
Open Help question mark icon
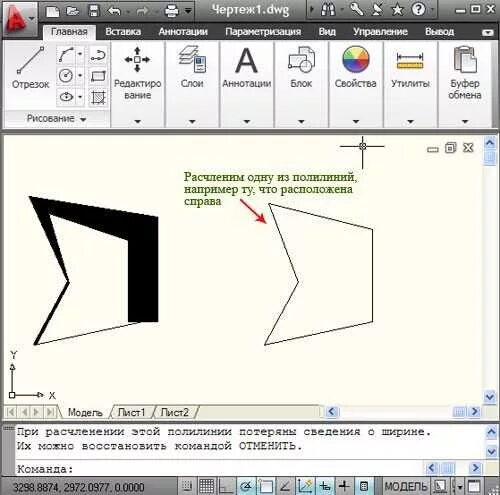point(419,10)
